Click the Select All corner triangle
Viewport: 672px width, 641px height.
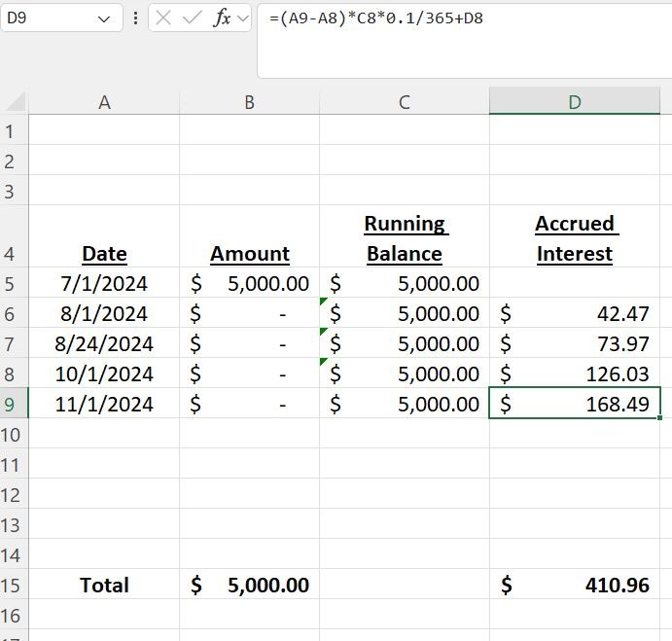(x=16, y=102)
